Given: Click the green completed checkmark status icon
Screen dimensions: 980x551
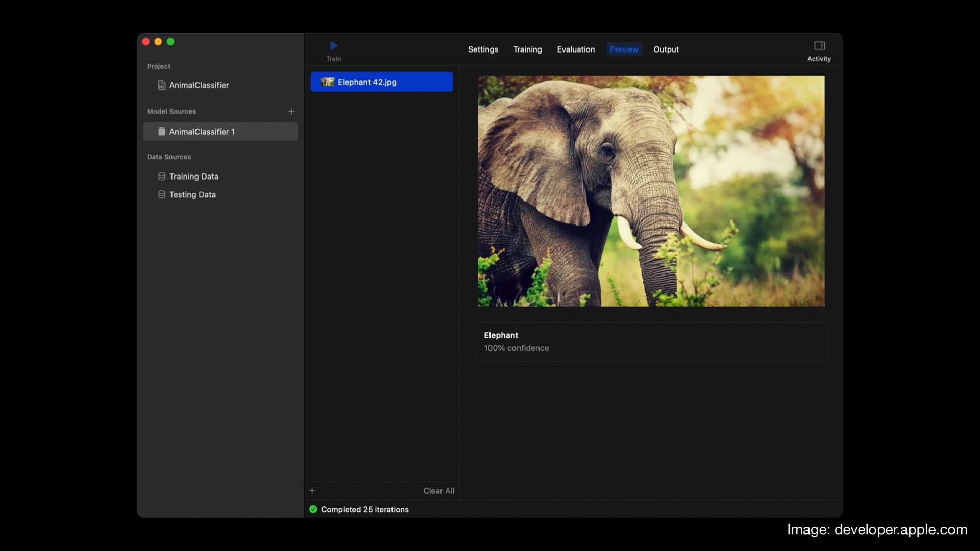Looking at the screenshot, I should [313, 509].
